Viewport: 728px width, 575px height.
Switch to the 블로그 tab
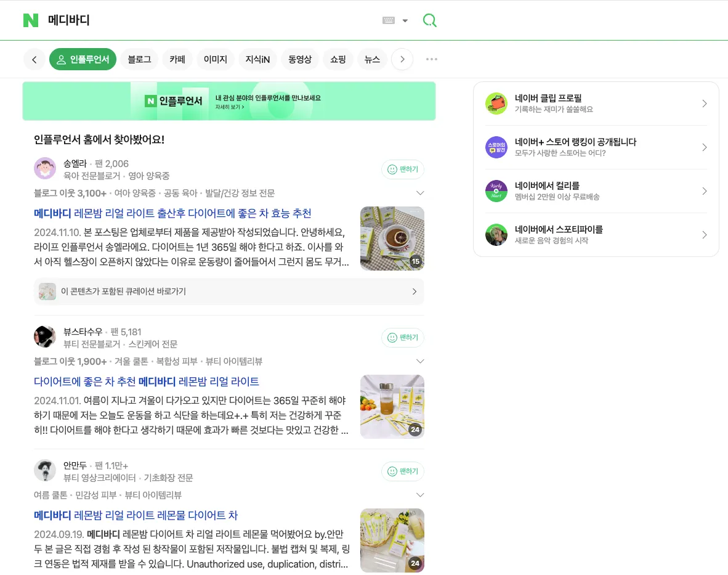pos(139,59)
